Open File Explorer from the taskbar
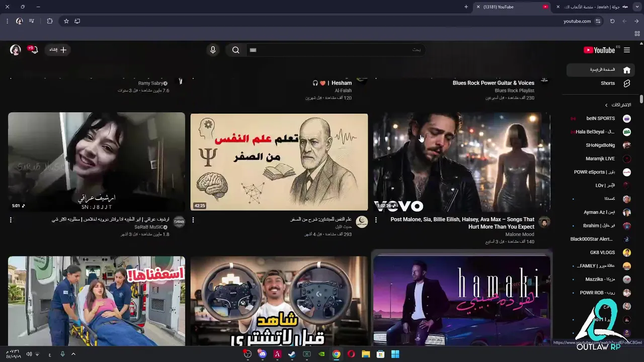 366,354
